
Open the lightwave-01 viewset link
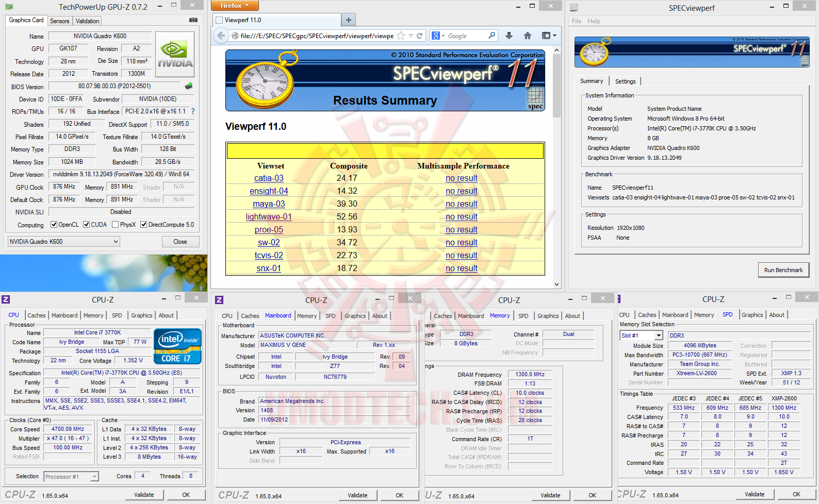[x=269, y=217]
